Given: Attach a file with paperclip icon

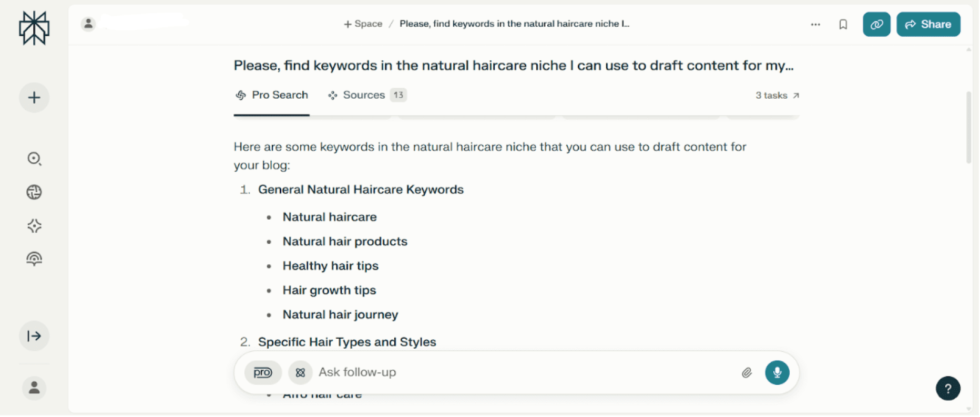Looking at the screenshot, I should tap(747, 373).
